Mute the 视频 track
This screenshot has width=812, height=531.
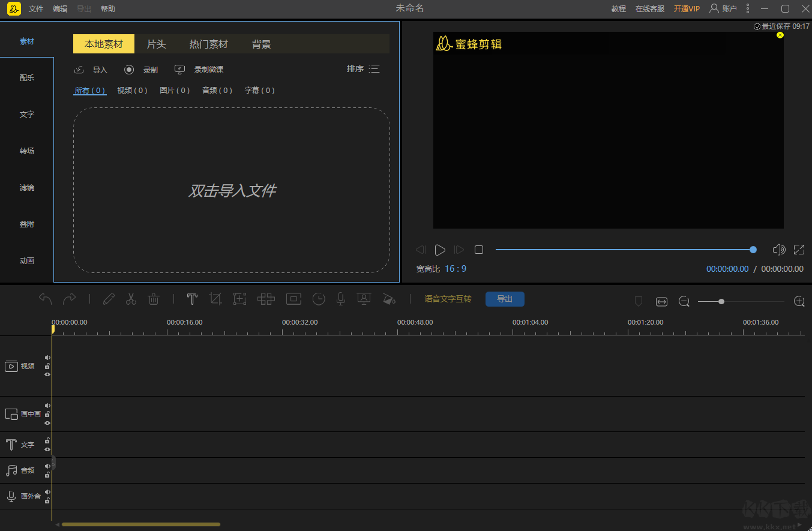[47, 358]
